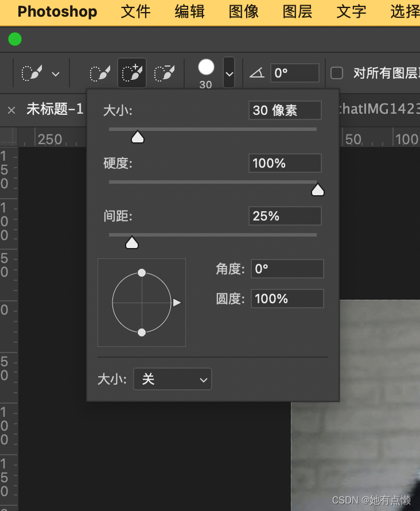The image size is (420, 511).
Task: Choose the New Selection brush mode
Action: click(100, 73)
